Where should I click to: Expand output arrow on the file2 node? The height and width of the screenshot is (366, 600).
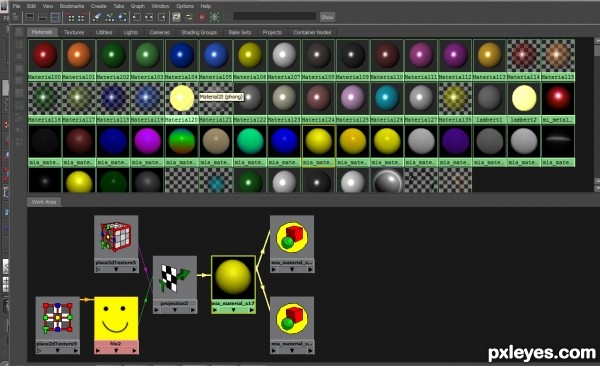pyautogui.click(x=134, y=350)
